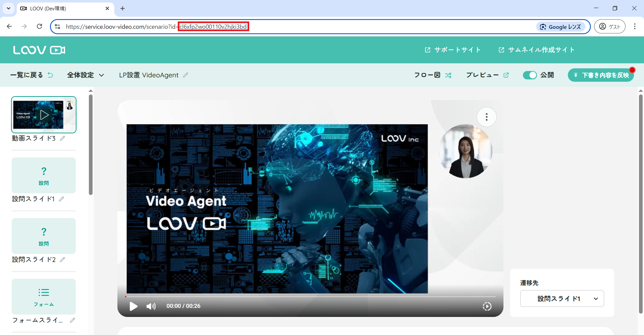Close the LOOV (Dev環境) tab
The width and height of the screenshot is (644, 335).
click(107, 8)
